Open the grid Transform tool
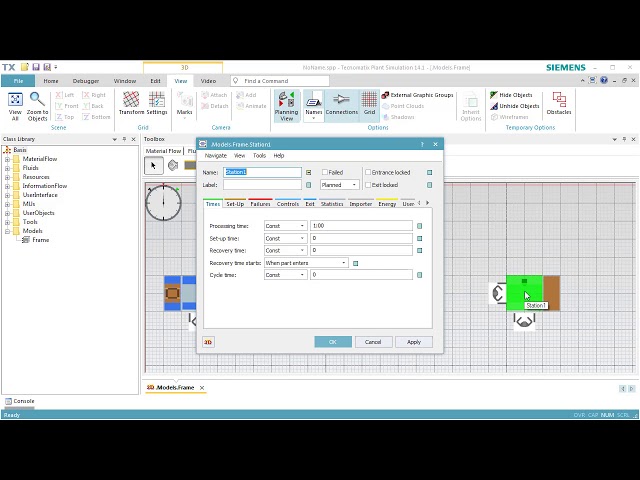Image resolution: width=640 pixels, height=480 pixels. [x=131, y=103]
